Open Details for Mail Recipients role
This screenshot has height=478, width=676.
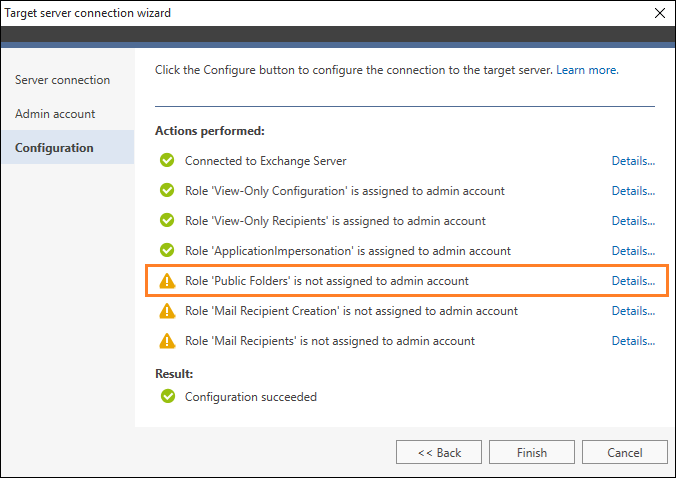click(633, 341)
